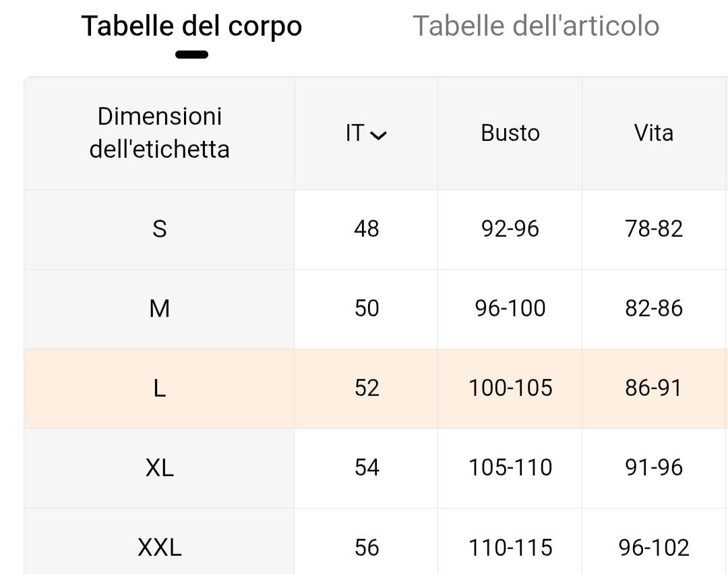Click IT size 52 cell
This screenshot has height=574, width=728.
(366, 389)
